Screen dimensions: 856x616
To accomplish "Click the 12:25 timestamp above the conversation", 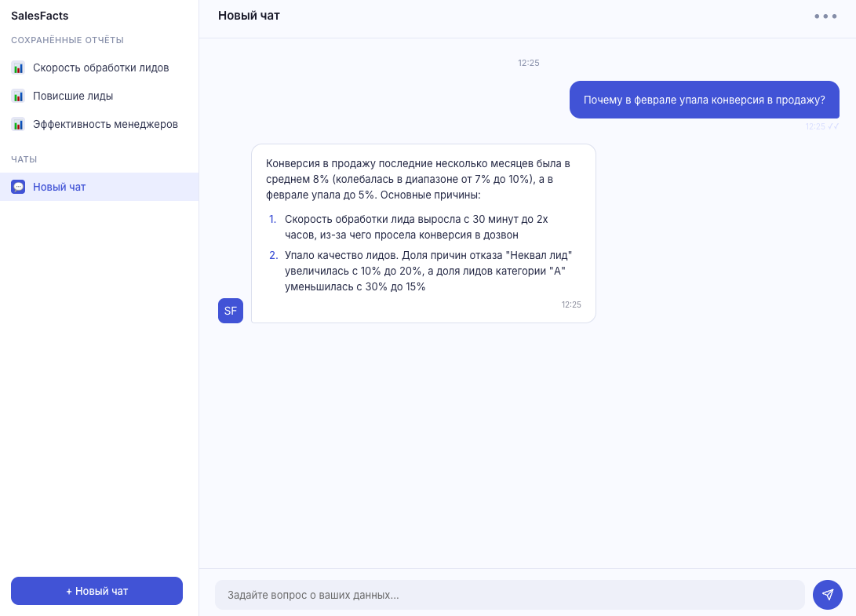I will 529,64.
